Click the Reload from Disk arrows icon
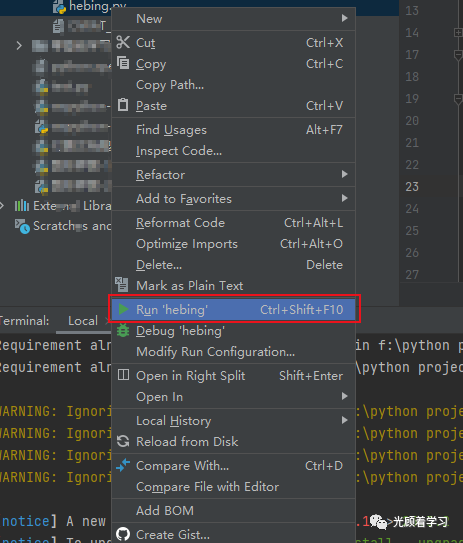This screenshot has width=463, height=543. click(x=123, y=441)
